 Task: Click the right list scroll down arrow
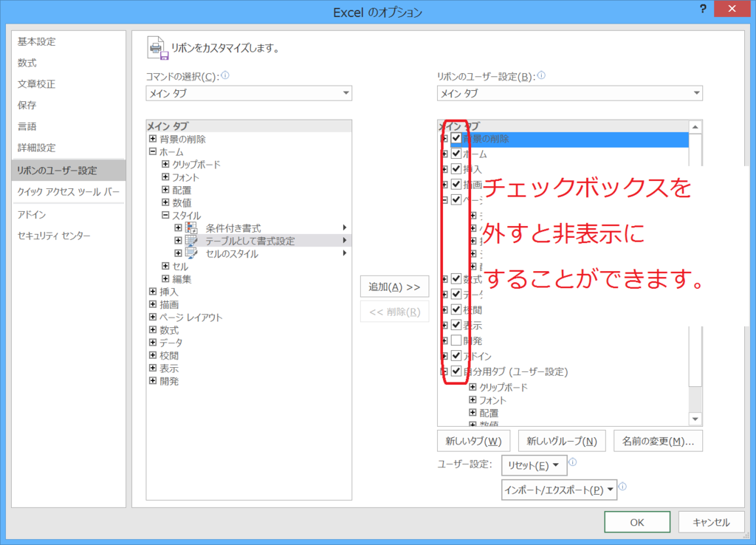click(695, 419)
